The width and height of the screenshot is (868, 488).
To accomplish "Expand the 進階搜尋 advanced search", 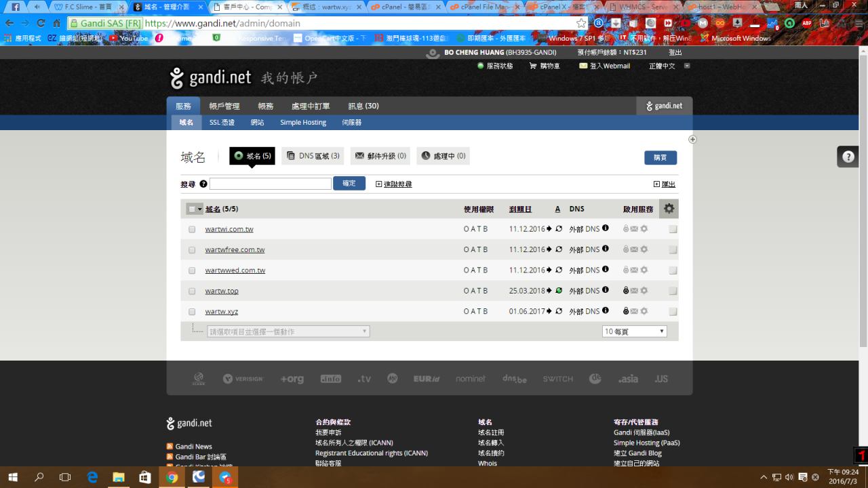I will pos(393,184).
